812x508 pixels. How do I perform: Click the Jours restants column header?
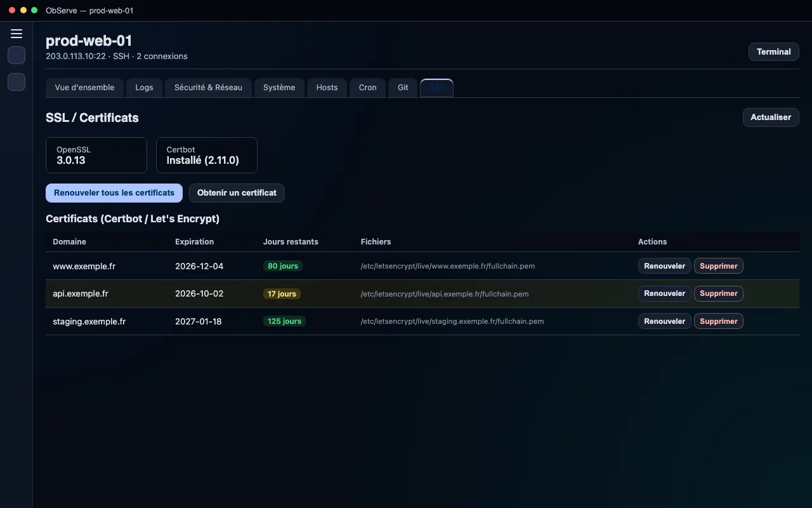(291, 242)
